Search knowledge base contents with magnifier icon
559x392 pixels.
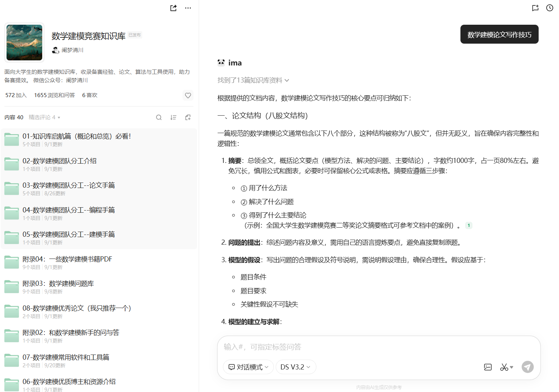pos(159,117)
